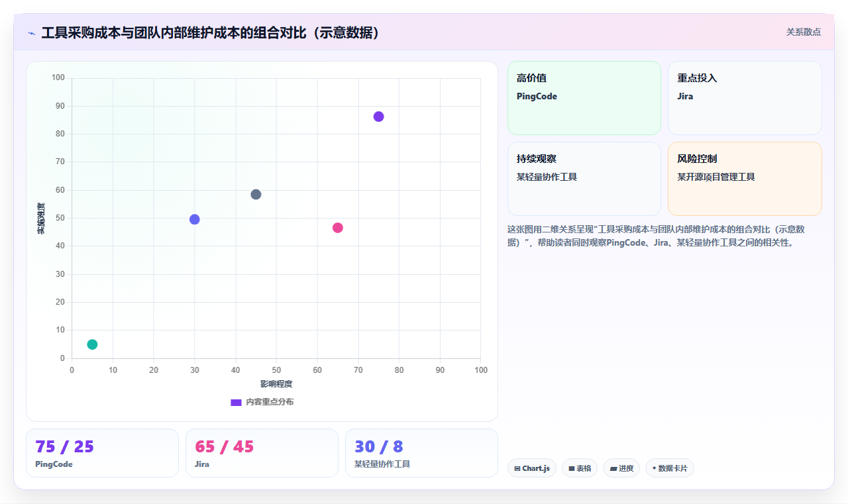Click the 表格 tag
The width and height of the screenshot is (848, 504).
(580, 468)
